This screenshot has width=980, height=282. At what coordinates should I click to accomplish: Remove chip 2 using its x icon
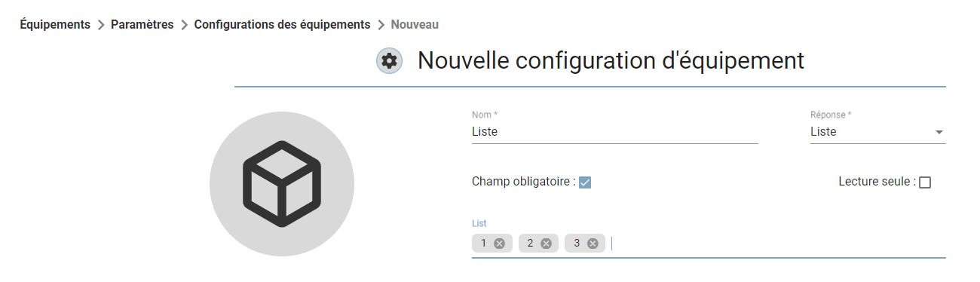click(x=546, y=243)
